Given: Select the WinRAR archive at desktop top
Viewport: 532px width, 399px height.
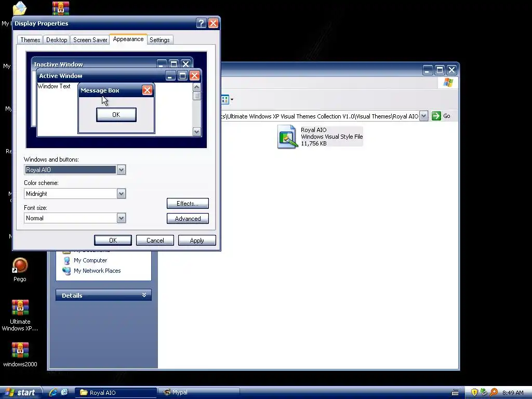Looking at the screenshot, I should click(61, 8).
